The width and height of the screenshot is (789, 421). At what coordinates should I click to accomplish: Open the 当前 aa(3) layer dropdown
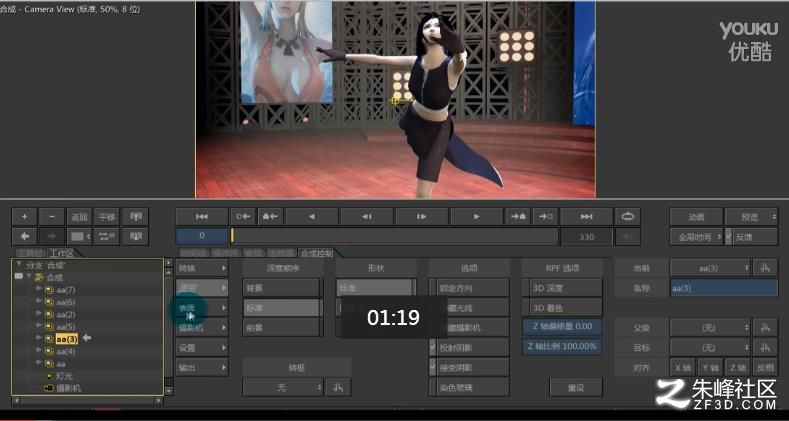[711, 268]
